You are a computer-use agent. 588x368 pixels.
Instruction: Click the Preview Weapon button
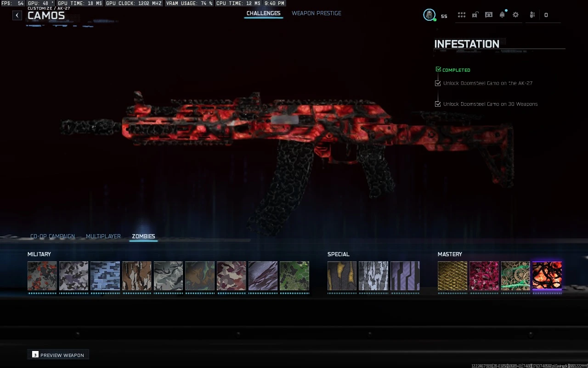click(x=58, y=355)
